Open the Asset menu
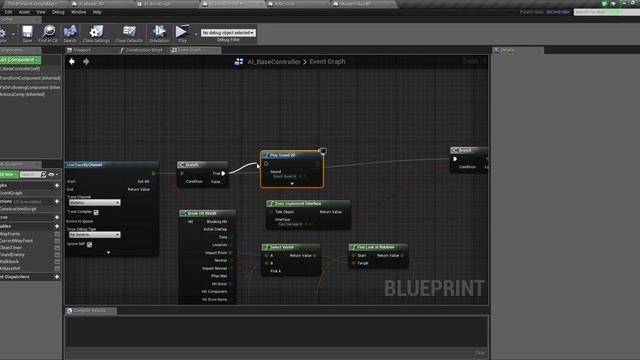The image size is (640, 360). pyautogui.click(x=24, y=12)
